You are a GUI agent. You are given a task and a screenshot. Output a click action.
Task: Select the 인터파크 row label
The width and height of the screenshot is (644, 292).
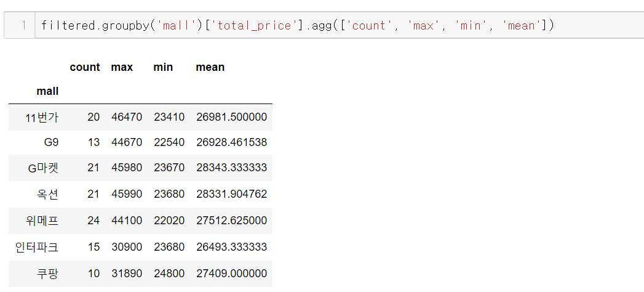(37, 247)
